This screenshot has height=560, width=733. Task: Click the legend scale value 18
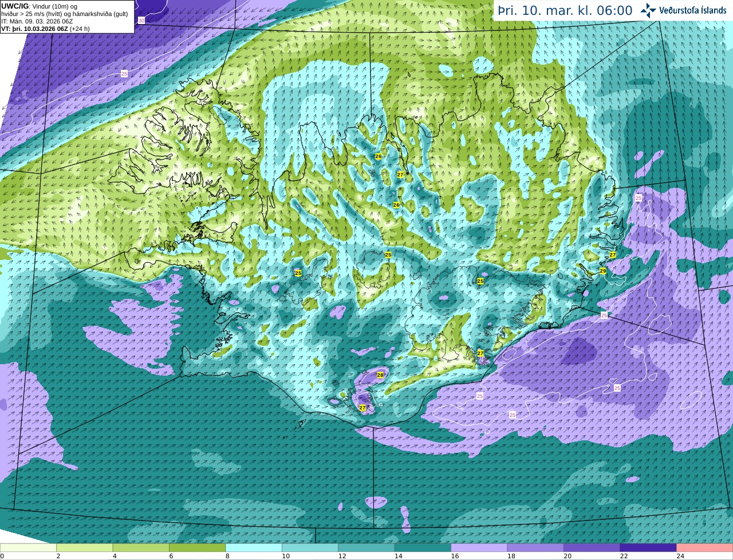pos(511,556)
